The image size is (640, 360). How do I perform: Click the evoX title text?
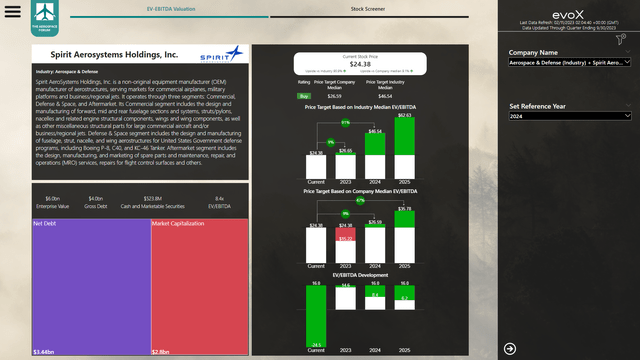(x=568, y=15)
